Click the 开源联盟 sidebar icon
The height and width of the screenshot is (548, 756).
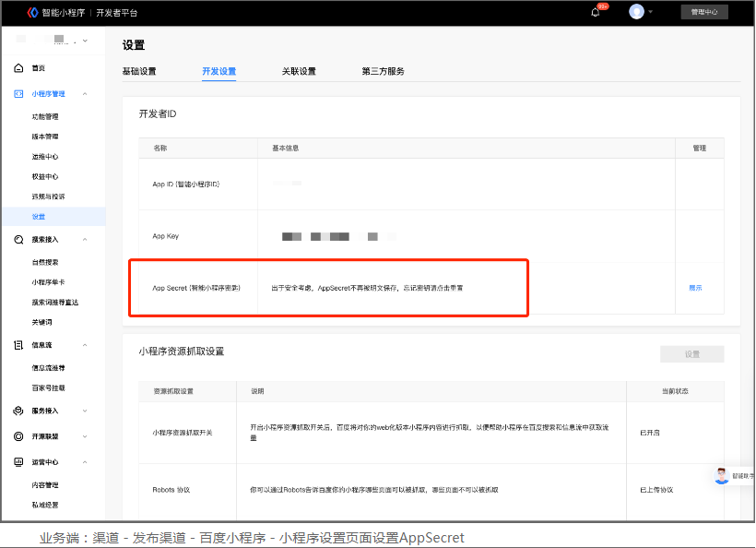(x=18, y=436)
